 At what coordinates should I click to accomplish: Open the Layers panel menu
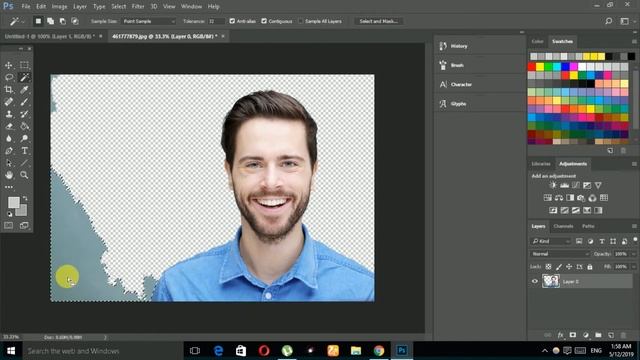pyautogui.click(x=634, y=226)
